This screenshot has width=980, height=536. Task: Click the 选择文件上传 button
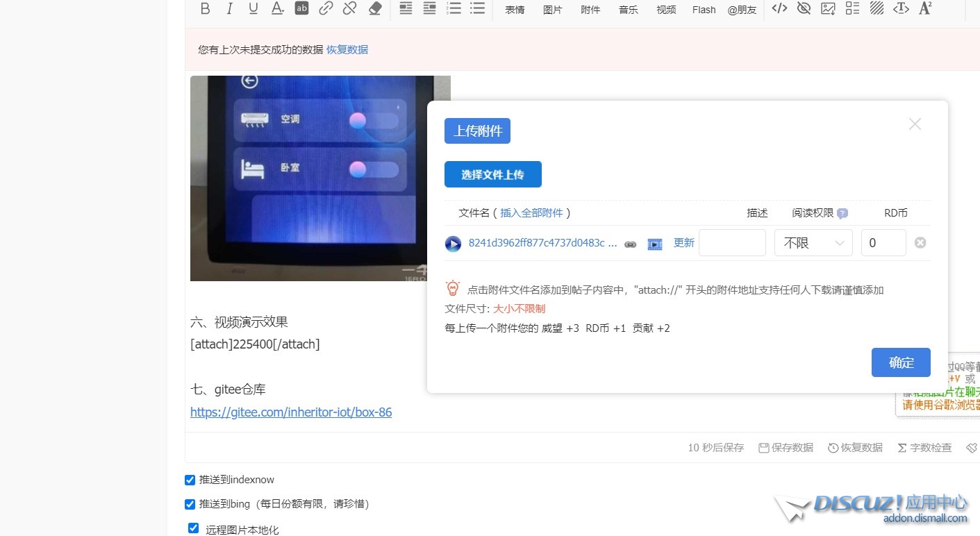[493, 174]
